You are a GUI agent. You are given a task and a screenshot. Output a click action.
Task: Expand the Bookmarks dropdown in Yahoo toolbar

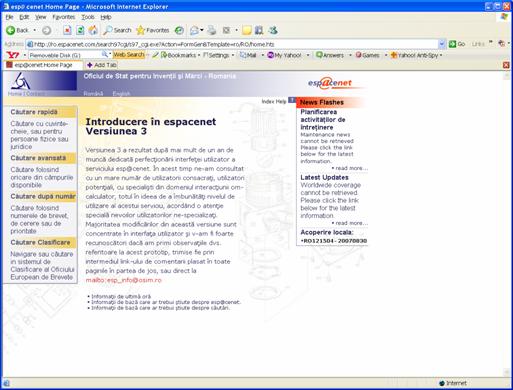(199, 55)
